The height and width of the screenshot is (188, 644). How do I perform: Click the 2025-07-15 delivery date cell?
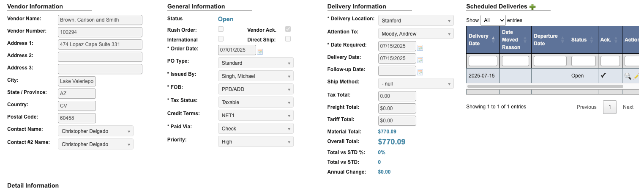click(483, 76)
